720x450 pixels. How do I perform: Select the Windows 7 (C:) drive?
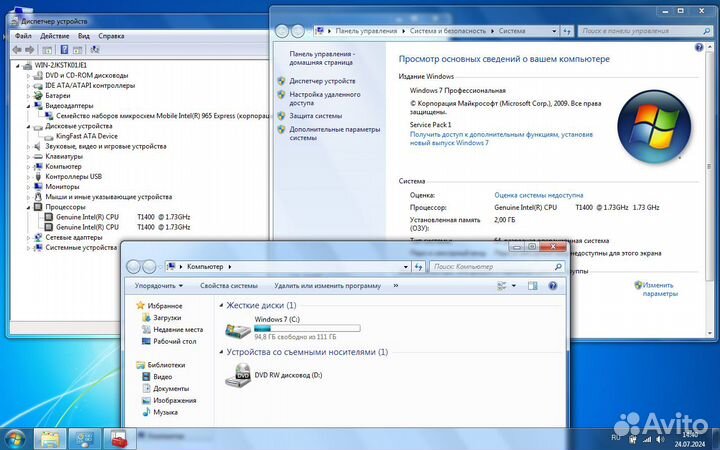click(x=292, y=328)
